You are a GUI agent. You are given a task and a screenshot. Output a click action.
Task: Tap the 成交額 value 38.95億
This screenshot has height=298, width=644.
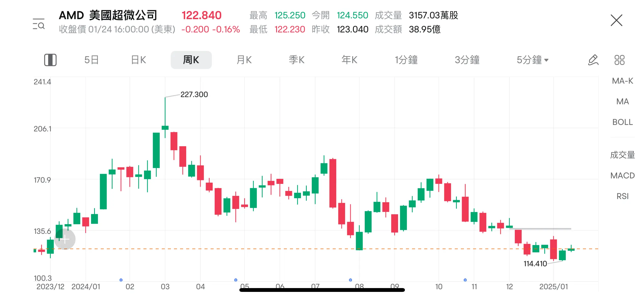point(425,29)
